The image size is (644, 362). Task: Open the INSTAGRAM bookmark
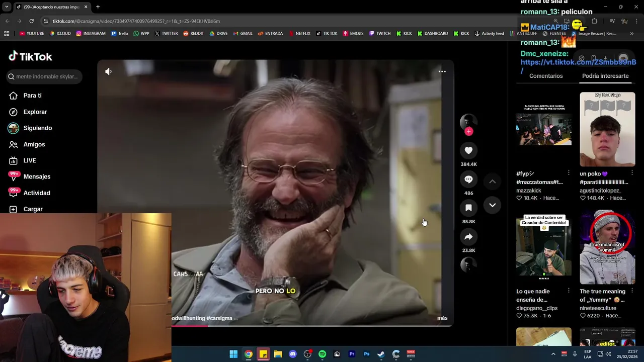coord(91,34)
